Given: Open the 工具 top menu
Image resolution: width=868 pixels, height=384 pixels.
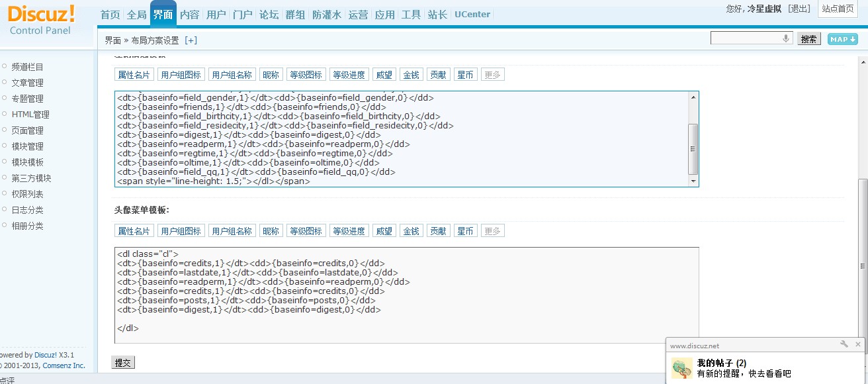Looking at the screenshot, I should 411,15.
